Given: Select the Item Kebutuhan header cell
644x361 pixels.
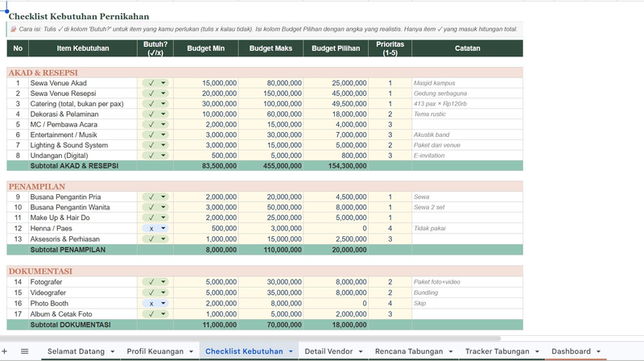Looking at the screenshot, I should click(83, 48).
